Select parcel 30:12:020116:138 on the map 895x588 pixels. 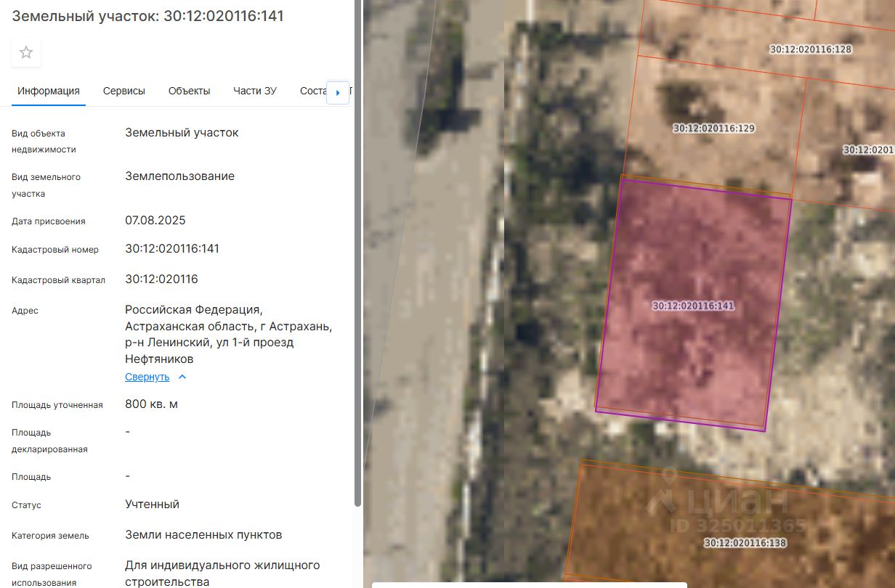pos(745,542)
